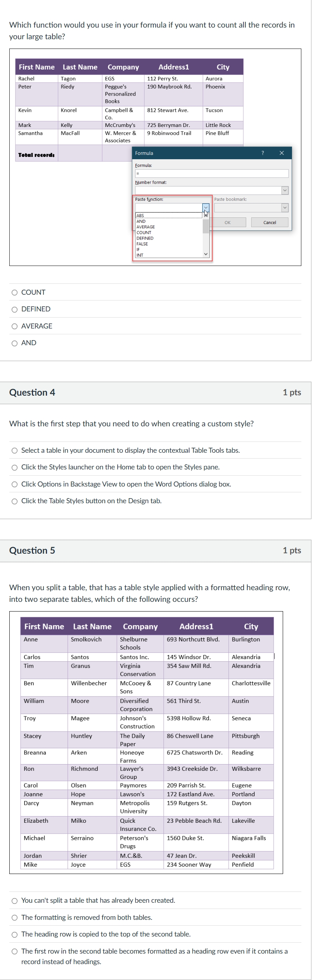Select 'The formatting is removed' answer

15,917
